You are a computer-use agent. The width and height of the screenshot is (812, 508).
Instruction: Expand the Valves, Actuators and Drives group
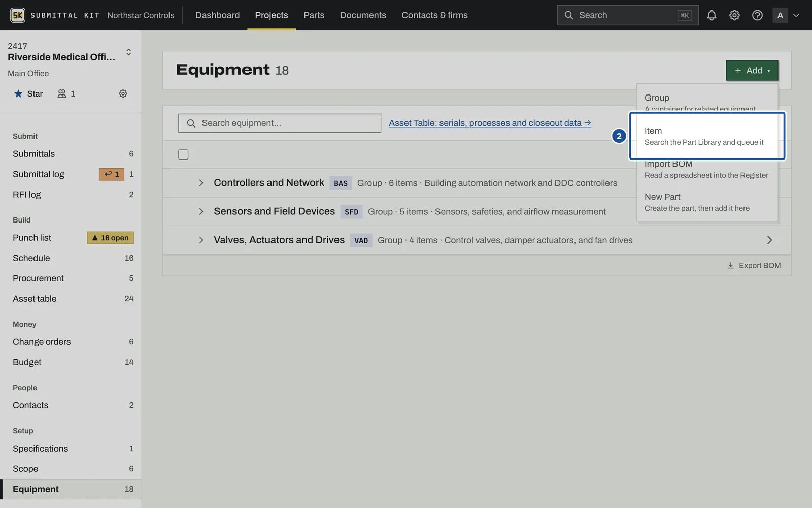pyautogui.click(x=201, y=240)
